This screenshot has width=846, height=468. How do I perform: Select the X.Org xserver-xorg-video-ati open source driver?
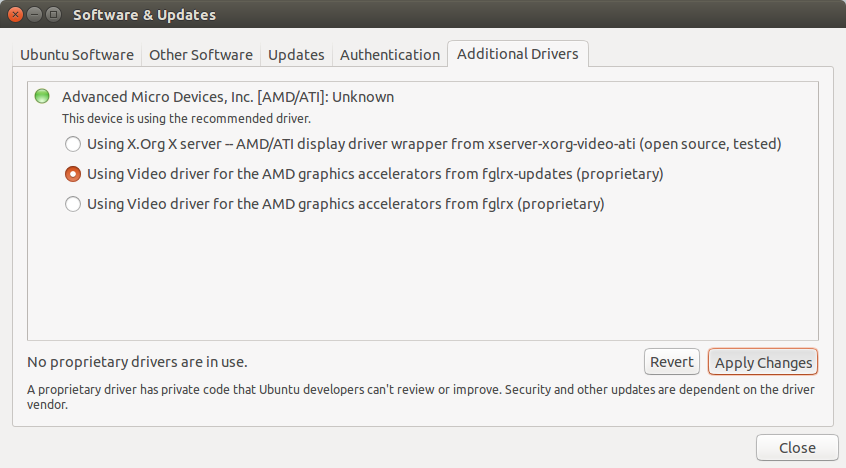coord(73,144)
